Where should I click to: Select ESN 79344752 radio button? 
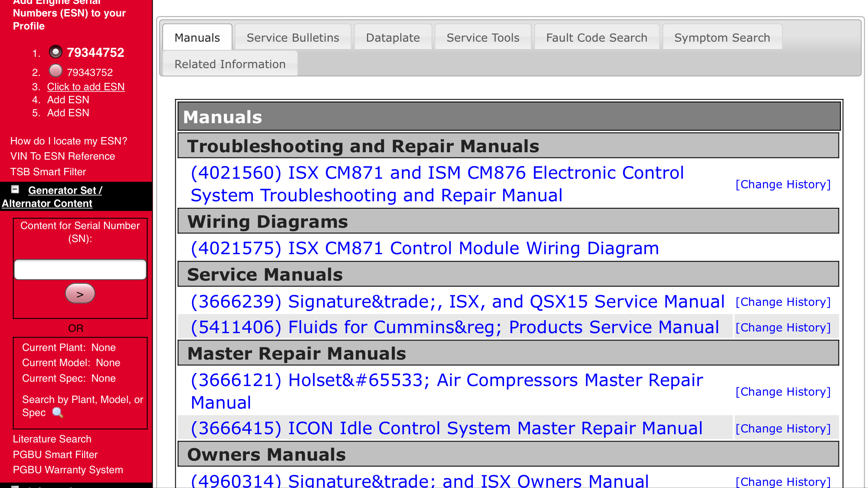56,52
